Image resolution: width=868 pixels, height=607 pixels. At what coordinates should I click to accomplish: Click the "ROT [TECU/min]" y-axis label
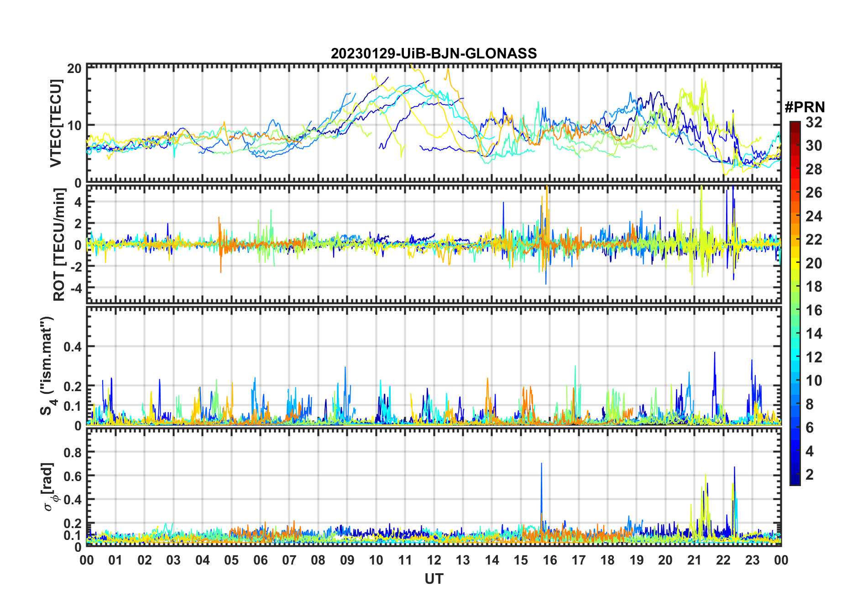pyautogui.click(x=59, y=245)
